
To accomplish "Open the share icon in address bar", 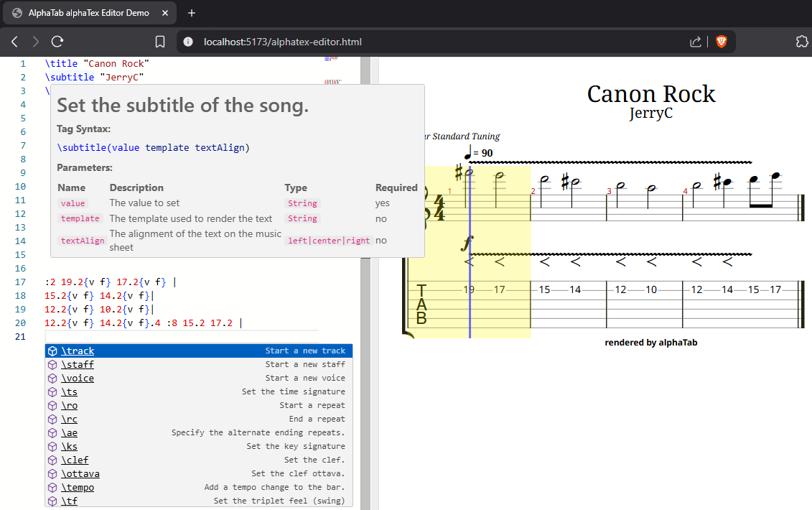I will pyautogui.click(x=695, y=42).
